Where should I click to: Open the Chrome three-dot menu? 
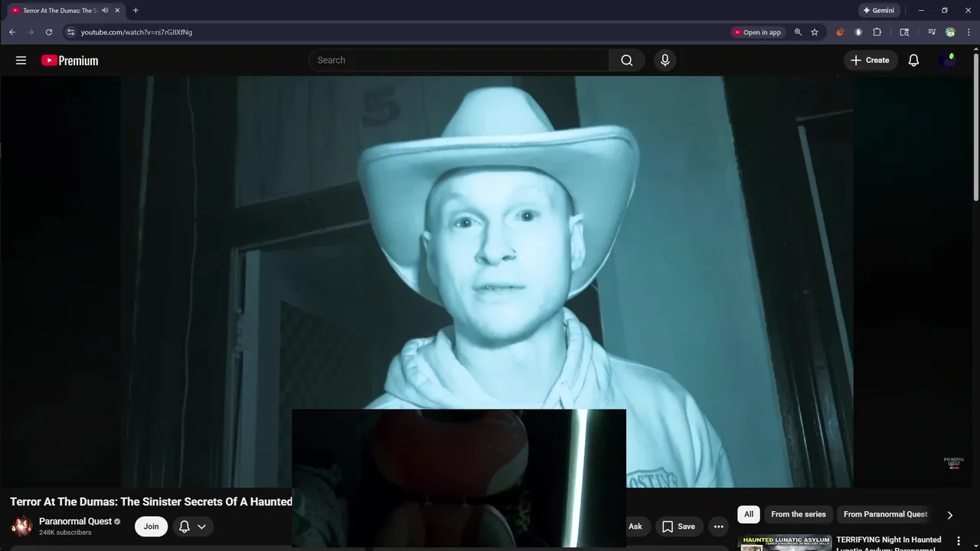pyautogui.click(x=969, y=32)
